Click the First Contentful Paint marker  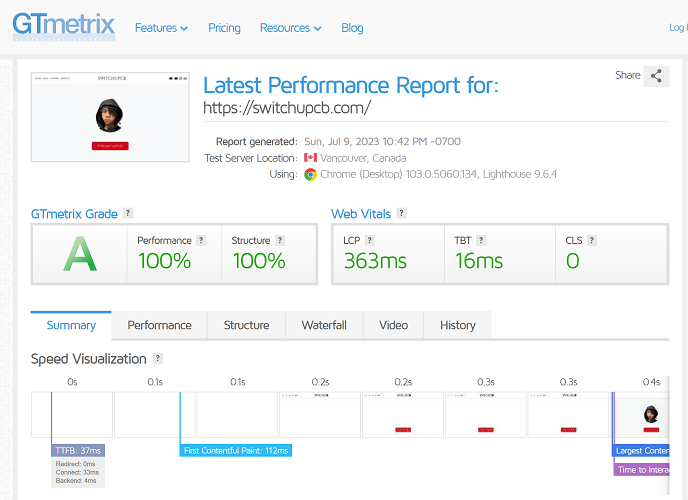(236, 451)
